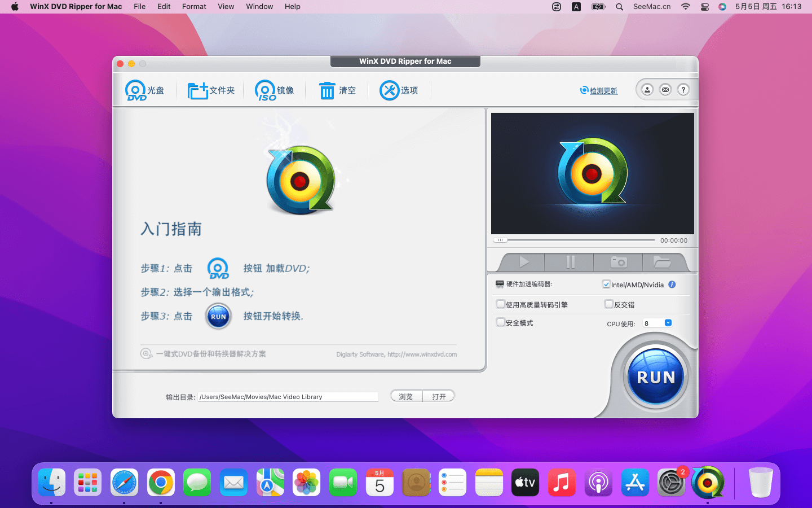
Task: Enable the safe mode checkbox
Action: (x=500, y=322)
